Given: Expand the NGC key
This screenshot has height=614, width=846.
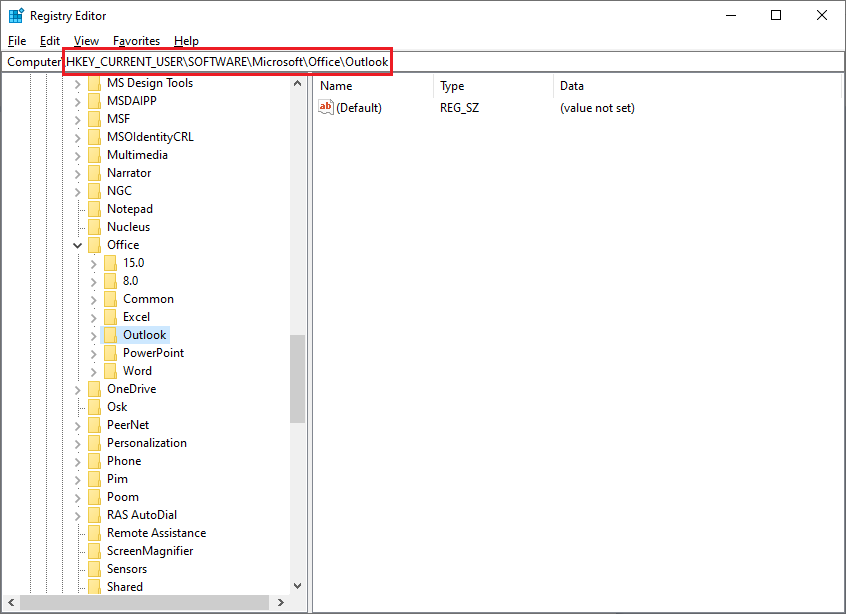Looking at the screenshot, I should 78,192.
